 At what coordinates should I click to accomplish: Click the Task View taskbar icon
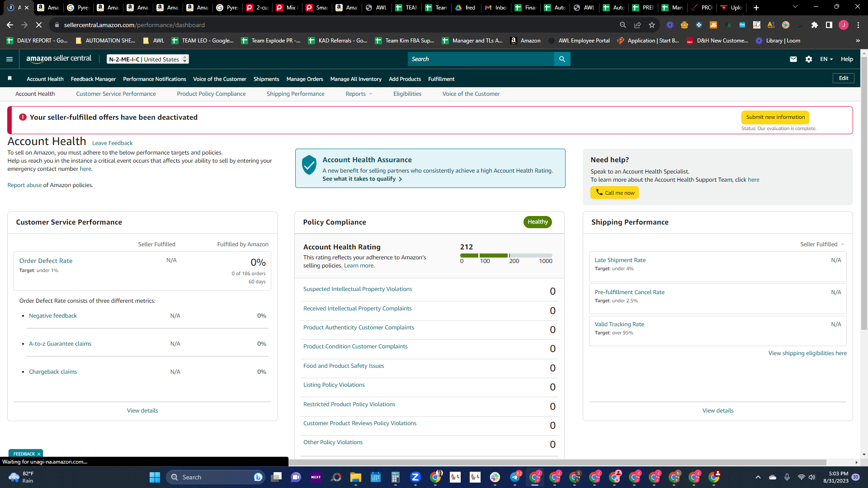pos(276,477)
